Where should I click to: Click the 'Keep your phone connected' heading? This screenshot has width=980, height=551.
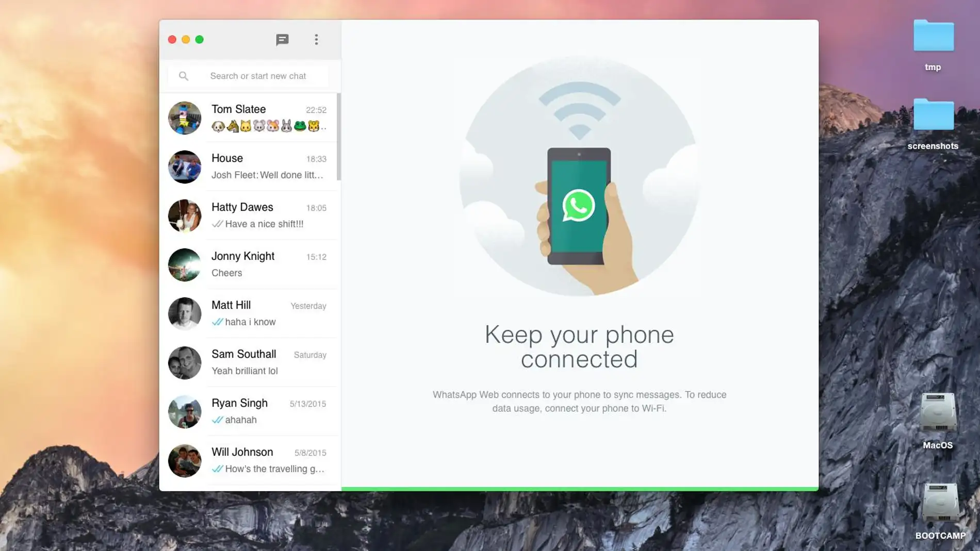coord(579,347)
